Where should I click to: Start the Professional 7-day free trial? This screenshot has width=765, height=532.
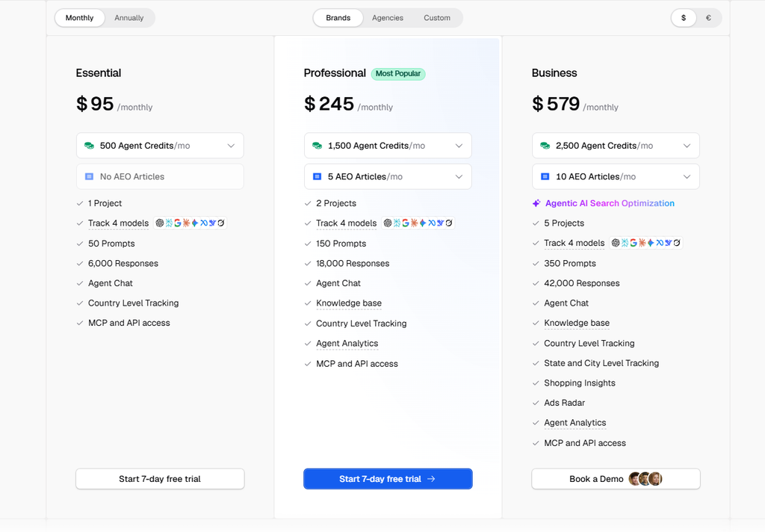[x=388, y=479]
